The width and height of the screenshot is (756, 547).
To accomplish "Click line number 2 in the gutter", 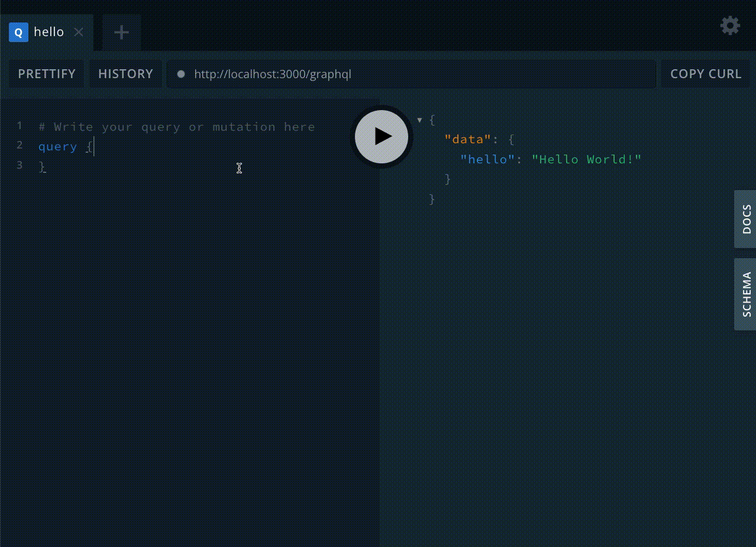I will (20, 146).
